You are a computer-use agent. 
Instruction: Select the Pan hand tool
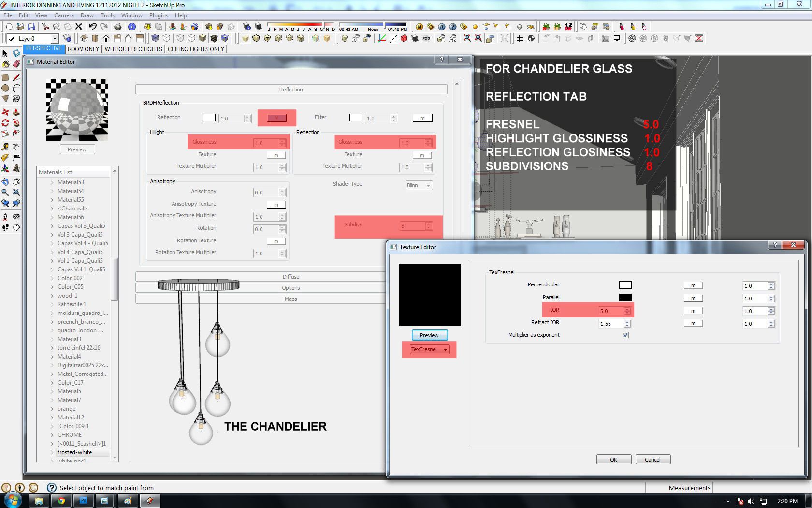pyautogui.click(x=16, y=182)
